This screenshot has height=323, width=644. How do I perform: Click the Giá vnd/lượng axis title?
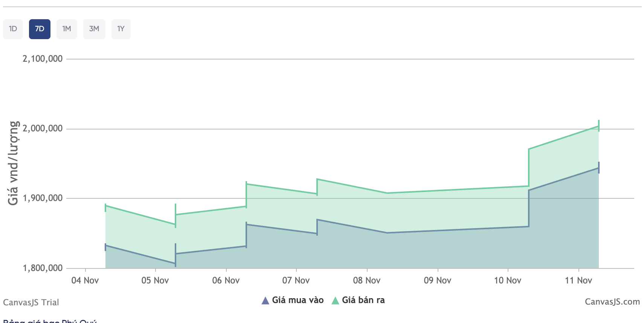click(13, 163)
